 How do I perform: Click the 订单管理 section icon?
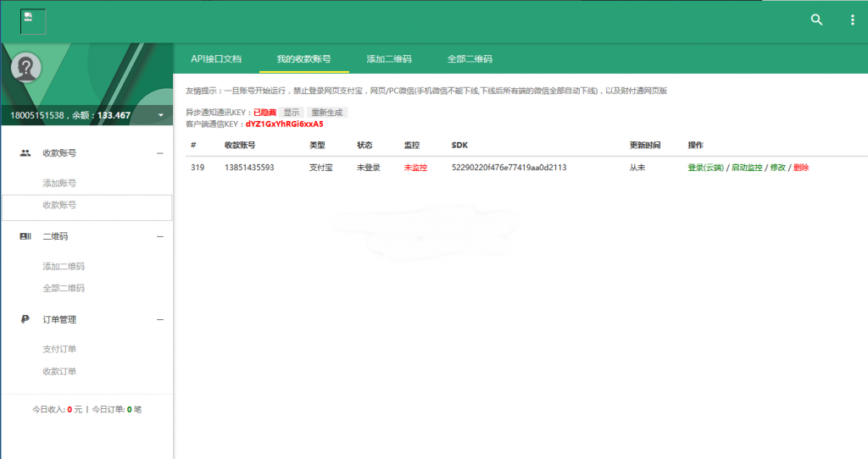pos(25,319)
